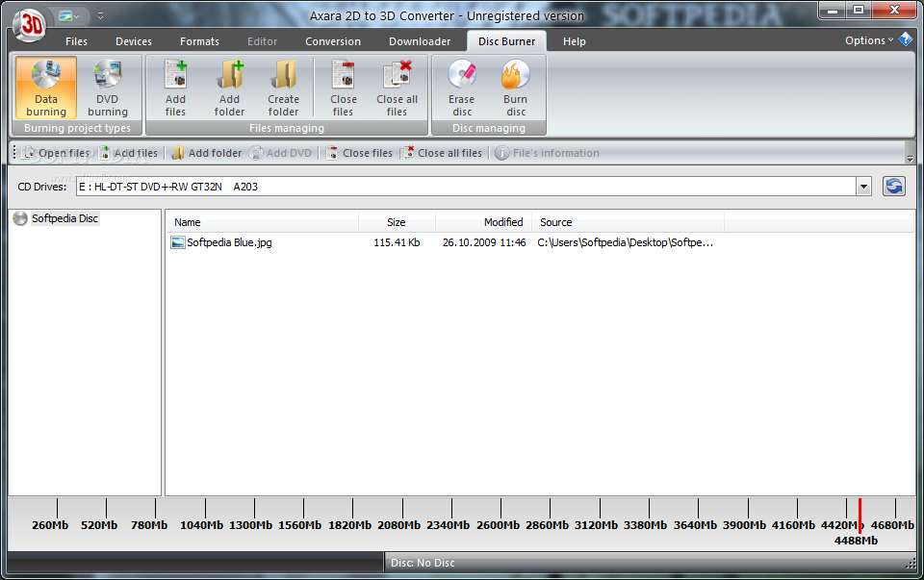Click the blue diamond icon beside Options
The height and width of the screenshot is (580, 924).
[905, 40]
